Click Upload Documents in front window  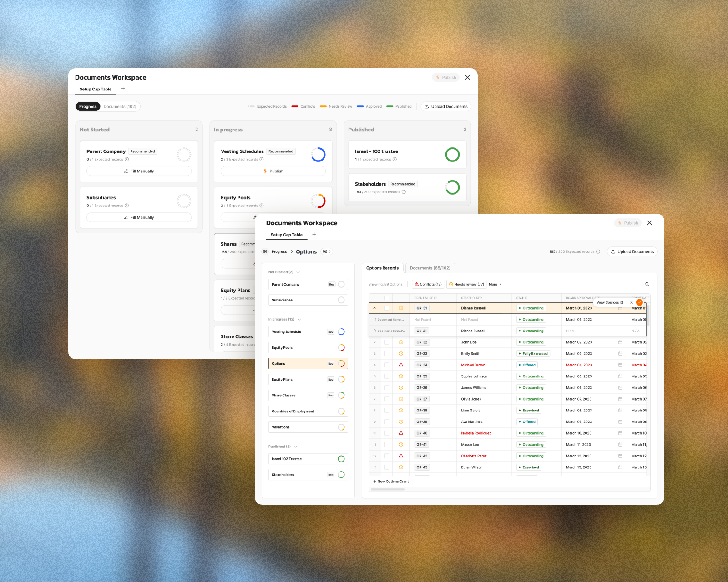[x=632, y=251]
